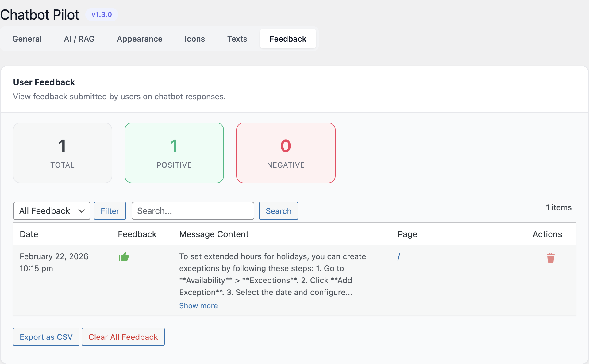Click the Search button
The width and height of the screenshot is (589, 364).
pos(278,211)
